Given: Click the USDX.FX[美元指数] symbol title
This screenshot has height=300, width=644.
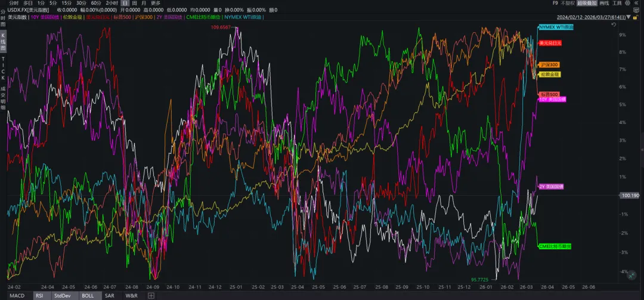Looking at the screenshot, I should pyautogui.click(x=28, y=10).
